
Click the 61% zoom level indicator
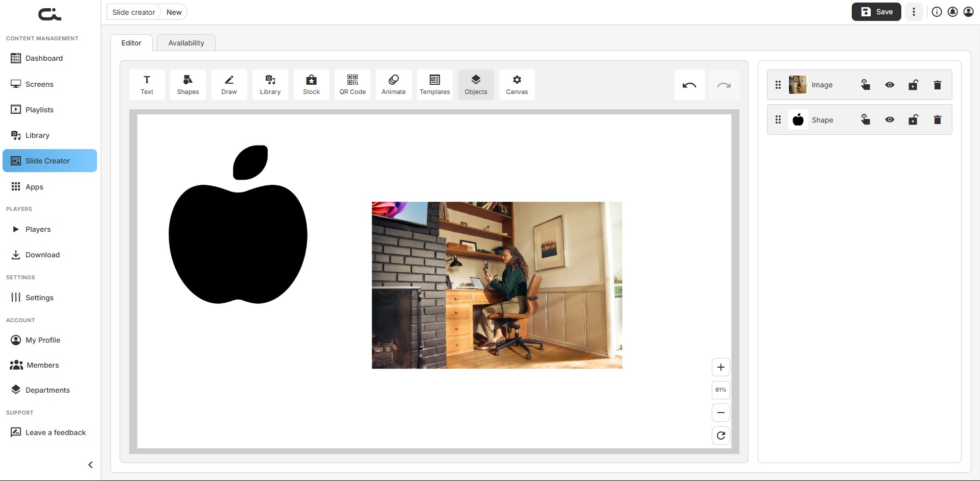721,390
